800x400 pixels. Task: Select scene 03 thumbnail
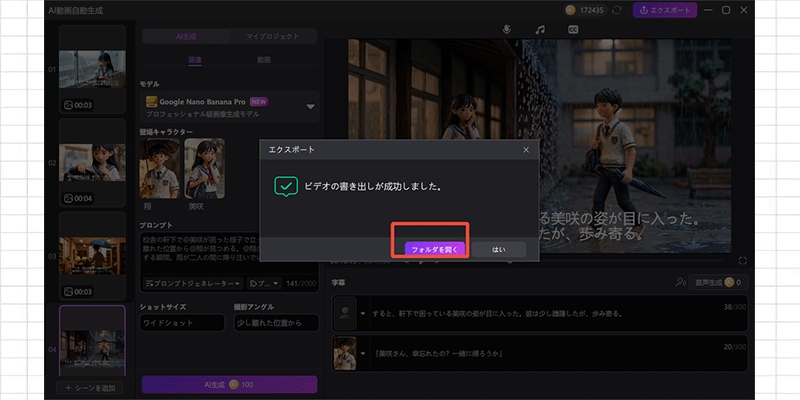tap(92, 256)
